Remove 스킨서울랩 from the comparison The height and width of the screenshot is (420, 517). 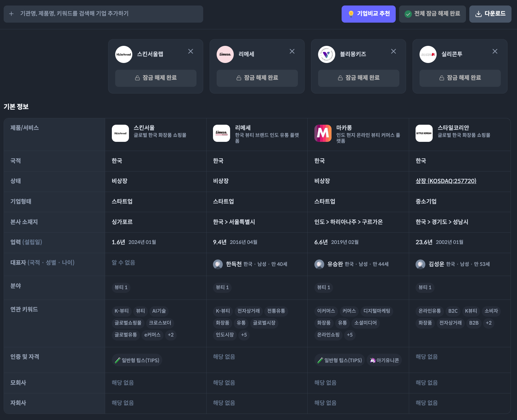tap(190, 51)
